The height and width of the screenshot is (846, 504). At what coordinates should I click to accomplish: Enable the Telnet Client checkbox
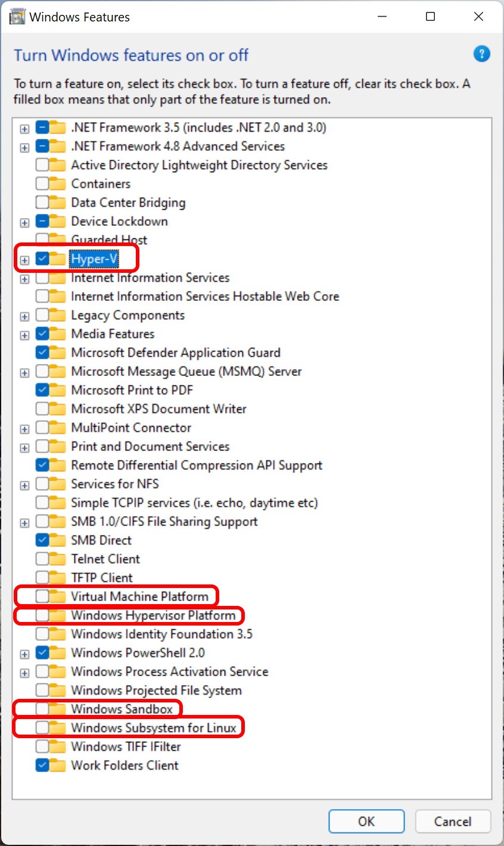[x=42, y=559]
